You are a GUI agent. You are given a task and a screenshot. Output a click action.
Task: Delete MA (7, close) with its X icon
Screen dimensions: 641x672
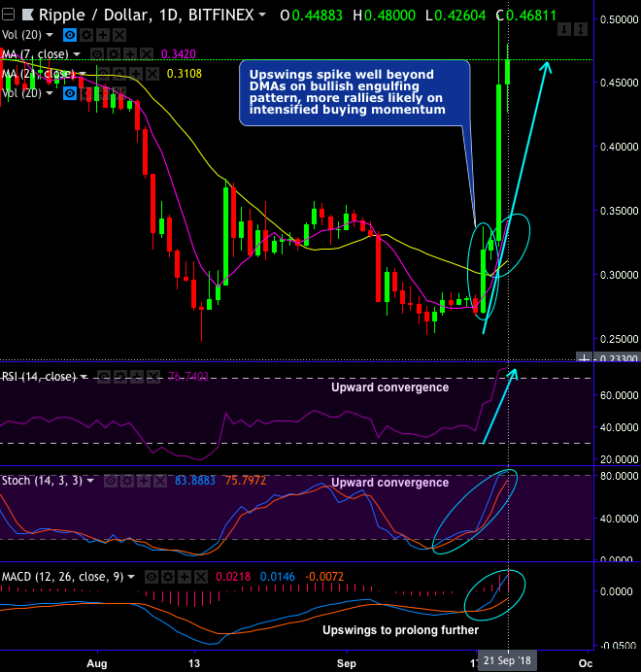coord(147,54)
